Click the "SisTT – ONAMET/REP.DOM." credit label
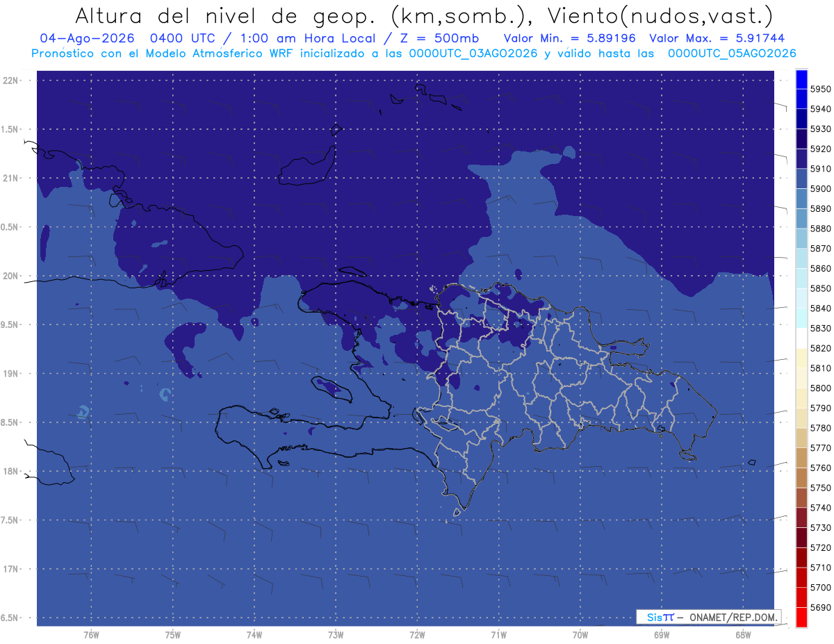The height and width of the screenshot is (644, 834). (x=708, y=617)
